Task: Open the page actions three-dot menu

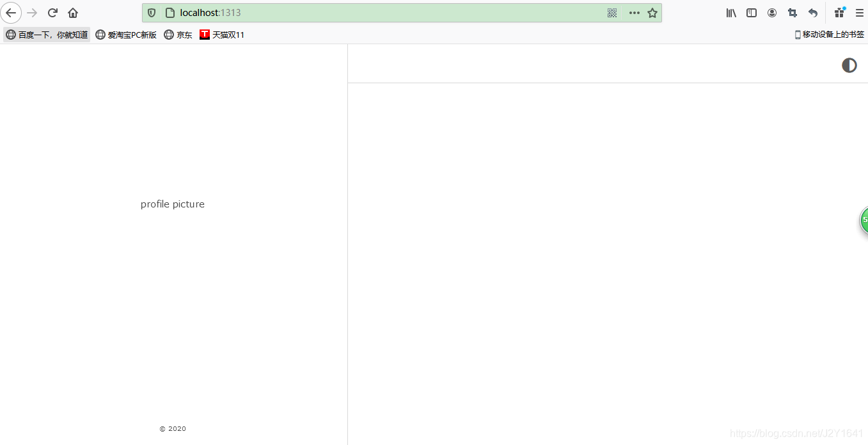Action: click(x=634, y=13)
